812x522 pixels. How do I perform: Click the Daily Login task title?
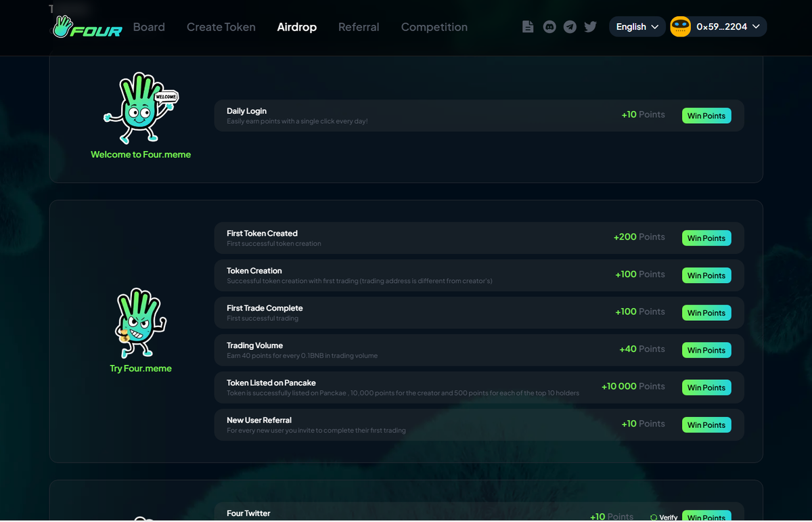(246, 111)
